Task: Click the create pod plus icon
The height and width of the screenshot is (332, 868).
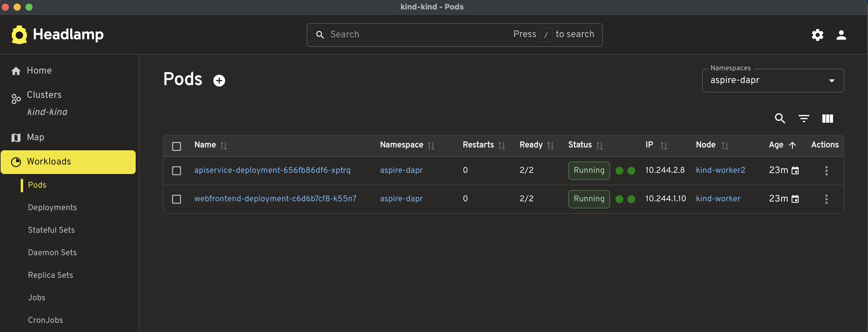Action: pyautogui.click(x=219, y=81)
